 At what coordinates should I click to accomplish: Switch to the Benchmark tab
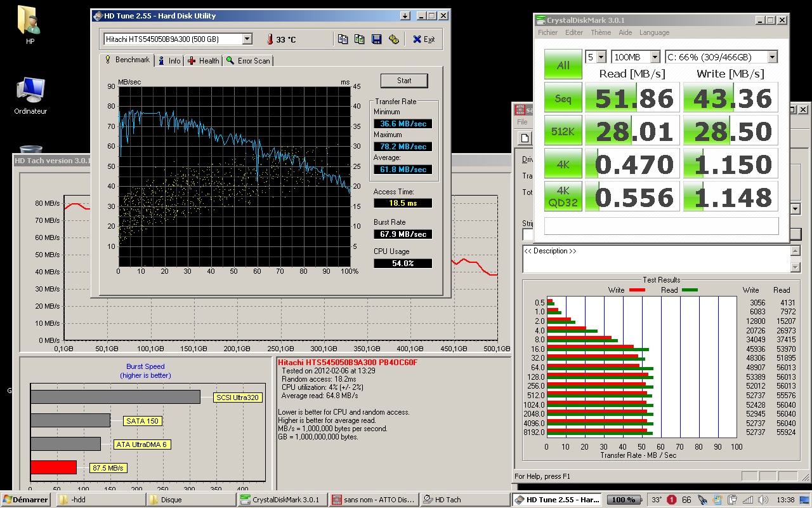127,60
